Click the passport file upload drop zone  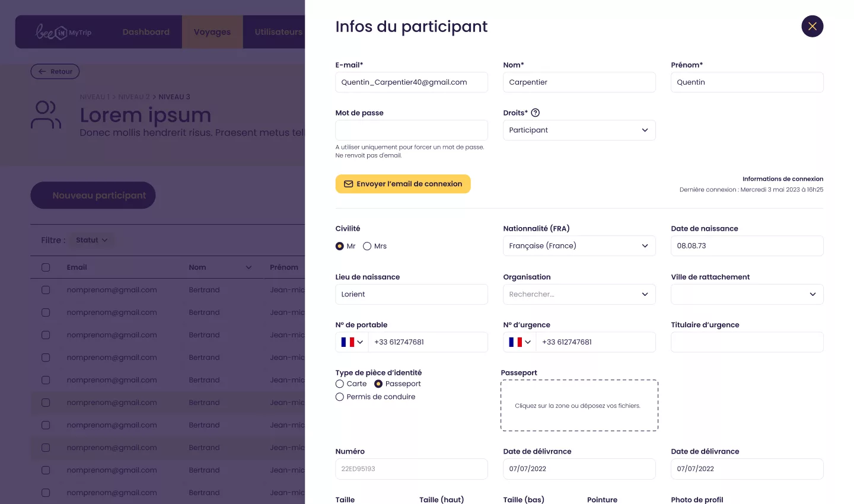point(579,406)
